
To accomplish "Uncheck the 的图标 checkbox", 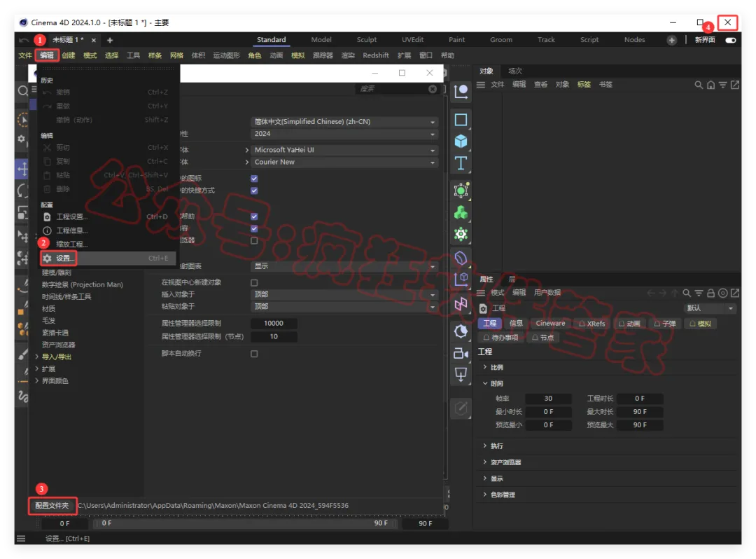I will click(254, 179).
